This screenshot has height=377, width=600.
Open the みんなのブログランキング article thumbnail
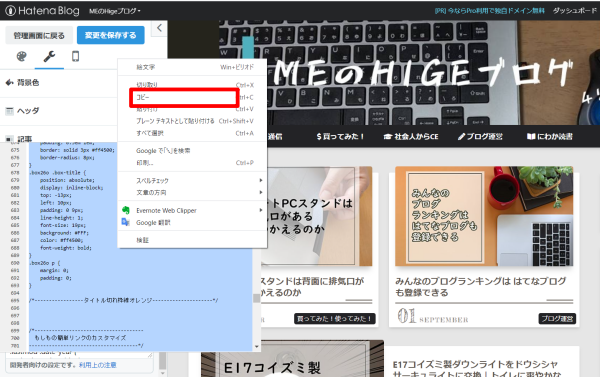tap(484, 216)
